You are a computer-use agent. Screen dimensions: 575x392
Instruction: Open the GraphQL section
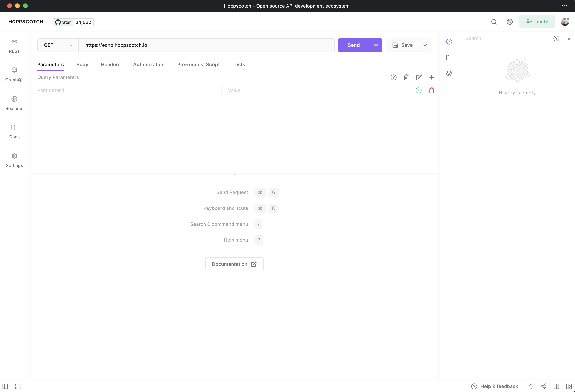pos(14,74)
